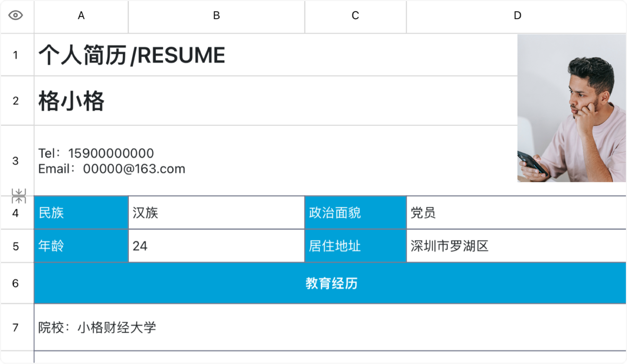Select the blue '政治面貌' label cell
This screenshot has width=627, height=364.
pyautogui.click(x=355, y=213)
